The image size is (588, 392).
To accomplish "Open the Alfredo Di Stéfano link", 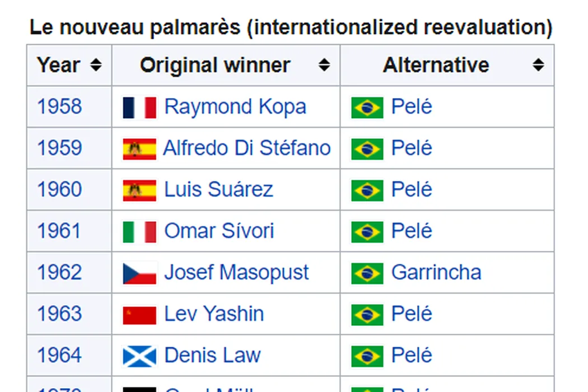I will (x=247, y=148).
